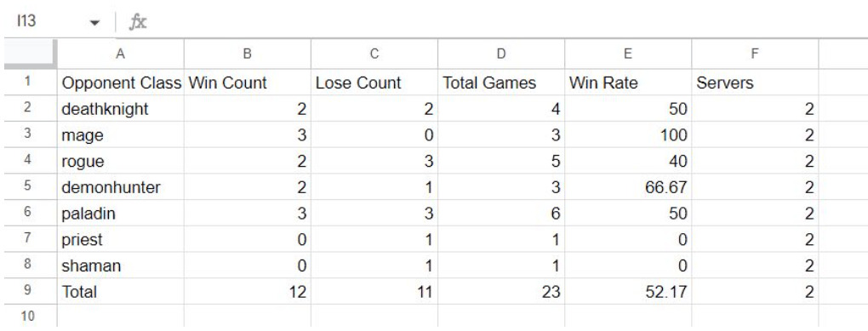
Task: Select column A header
Action: 120,54
